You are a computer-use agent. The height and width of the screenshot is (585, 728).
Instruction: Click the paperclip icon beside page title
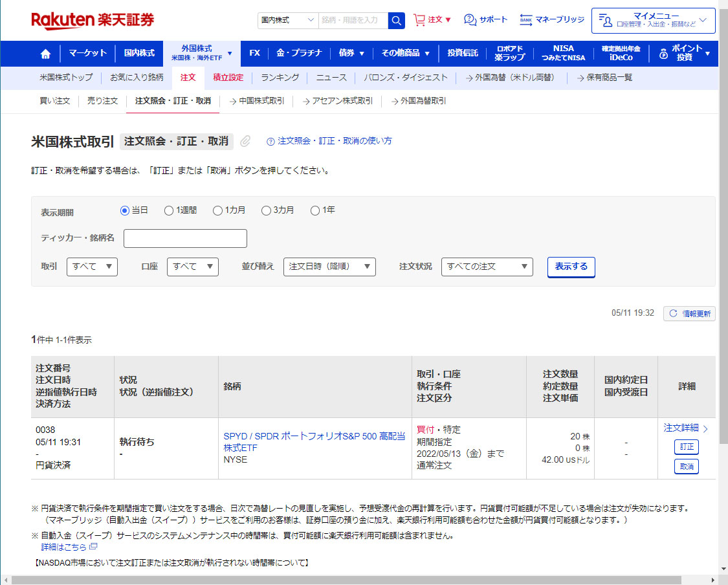click(x=245, y=141)
